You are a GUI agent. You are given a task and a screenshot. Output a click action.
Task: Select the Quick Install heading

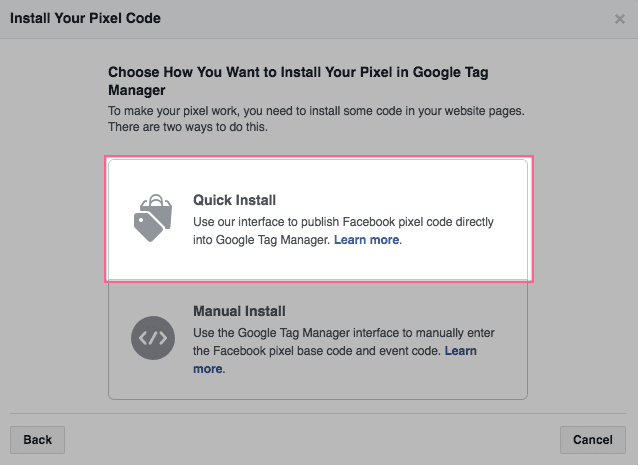(x=234, y=200)
